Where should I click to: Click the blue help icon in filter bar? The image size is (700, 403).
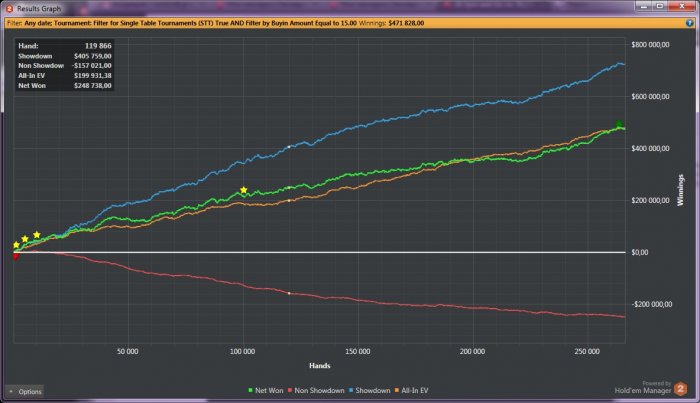[689, 23]
